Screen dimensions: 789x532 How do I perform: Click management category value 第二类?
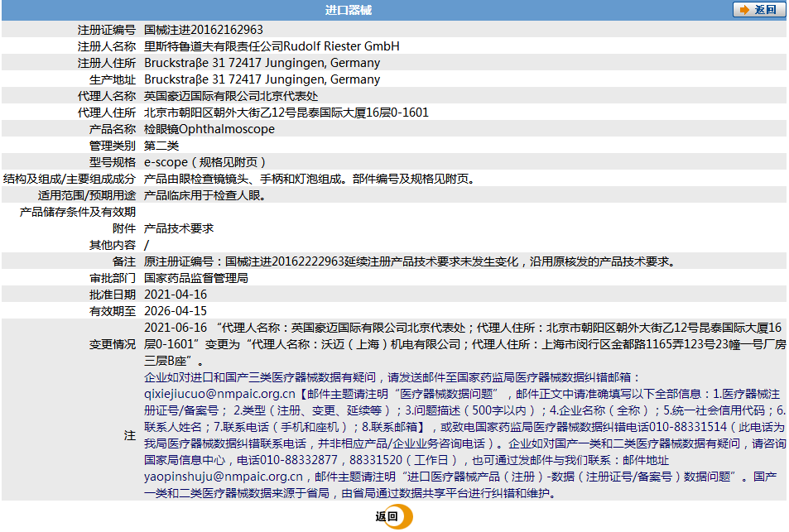tap(161, 146)
